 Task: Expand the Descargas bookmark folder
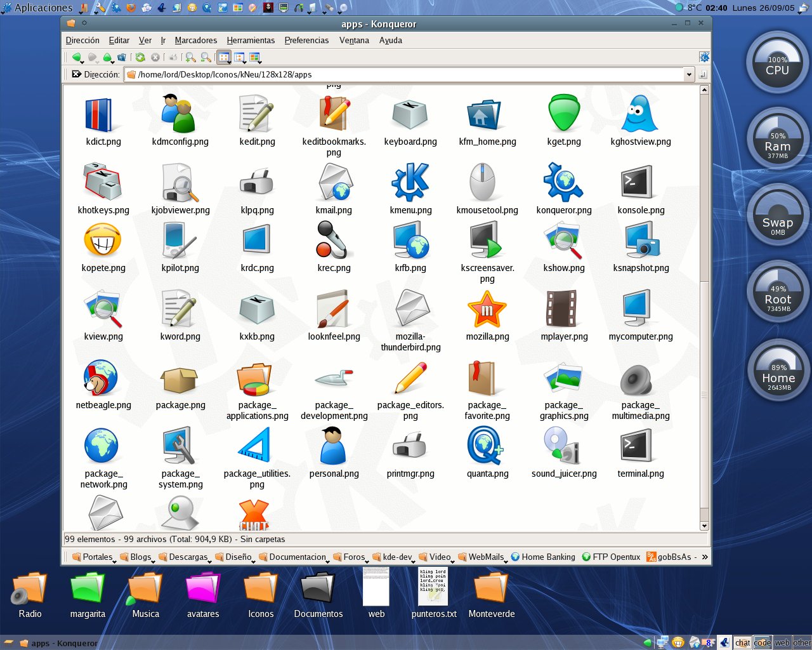coord(183,557)
